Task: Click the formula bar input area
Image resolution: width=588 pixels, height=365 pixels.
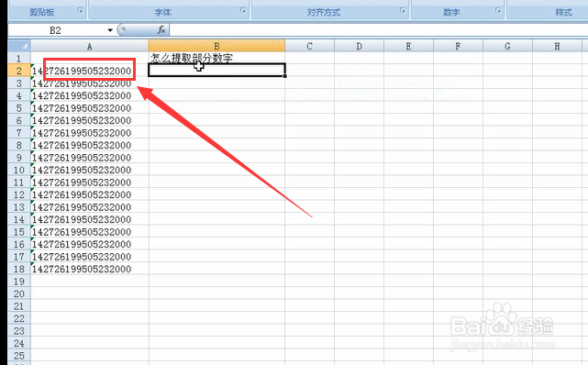Action: click(x=379, y=30)
